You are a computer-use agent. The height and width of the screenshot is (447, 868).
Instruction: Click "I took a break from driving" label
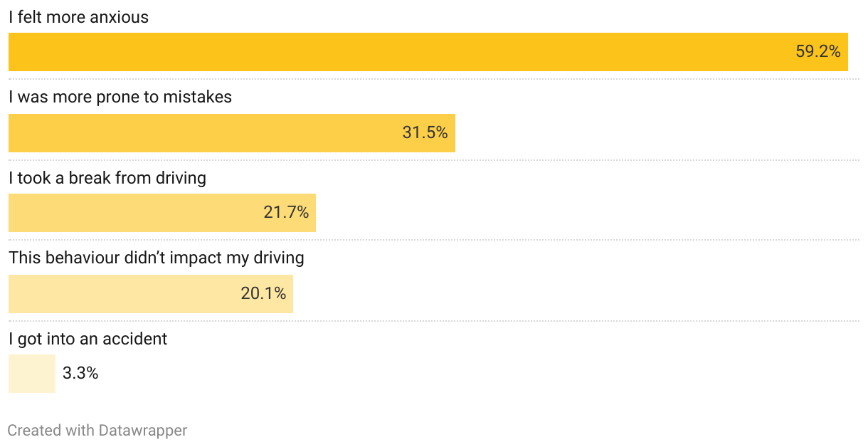(x=107, y=178)
